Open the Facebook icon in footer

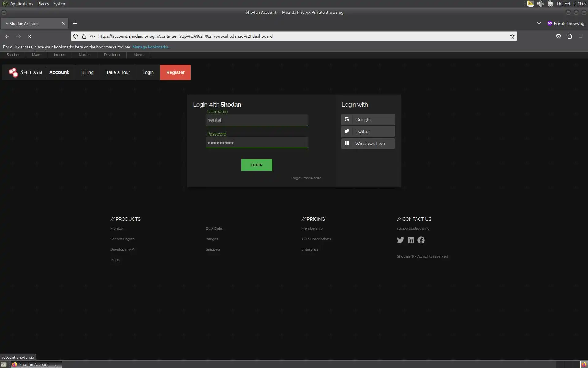[421, 240]
